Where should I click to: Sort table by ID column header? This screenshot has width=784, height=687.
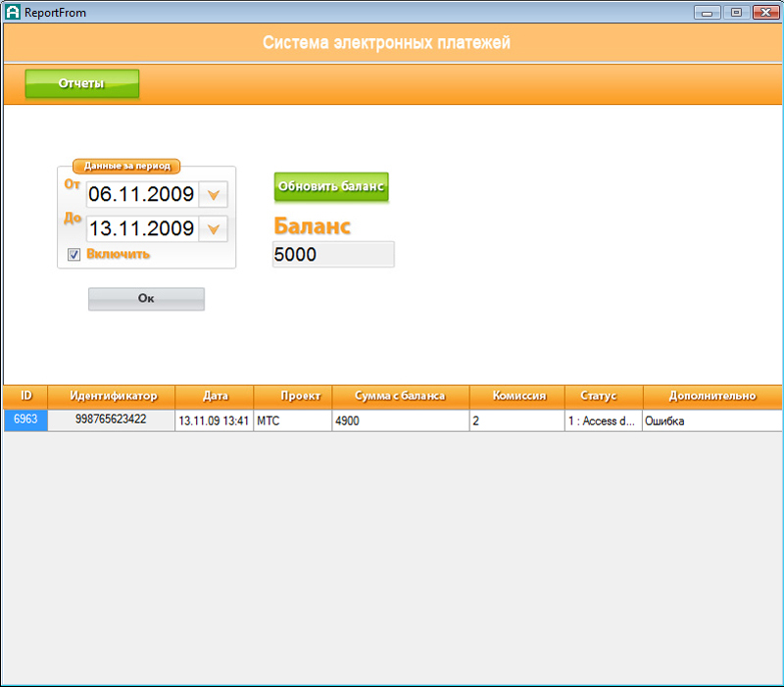(x=26, y=396)
